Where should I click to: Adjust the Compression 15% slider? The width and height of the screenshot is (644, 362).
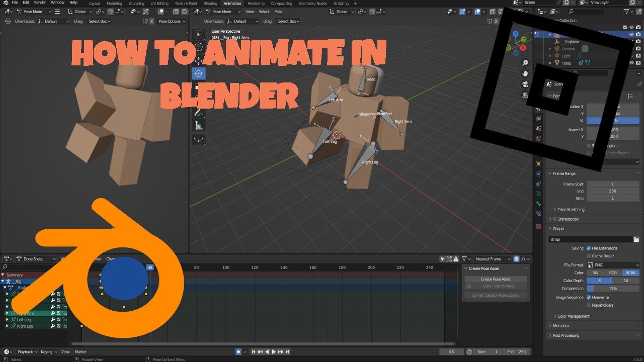click(613, 289)
